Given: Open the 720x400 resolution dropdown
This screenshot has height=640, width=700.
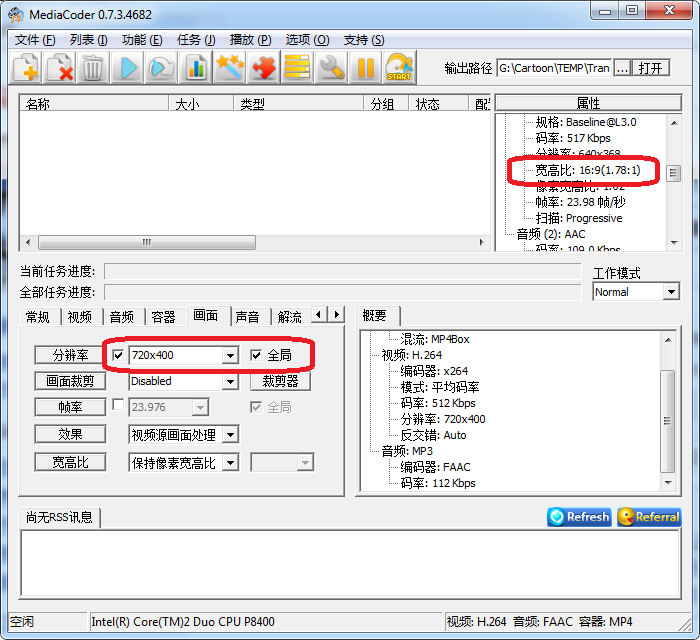Looking at the screenshot, I should (x=230, y=356).
